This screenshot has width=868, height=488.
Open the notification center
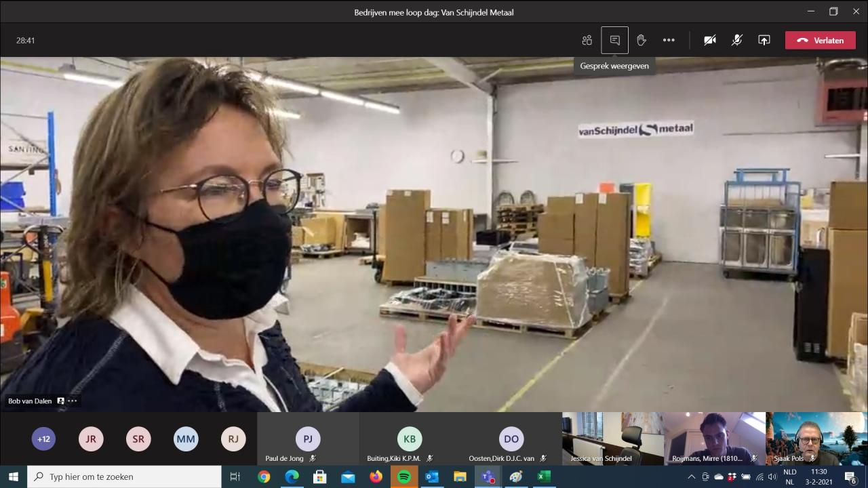(x=850, y=477)
